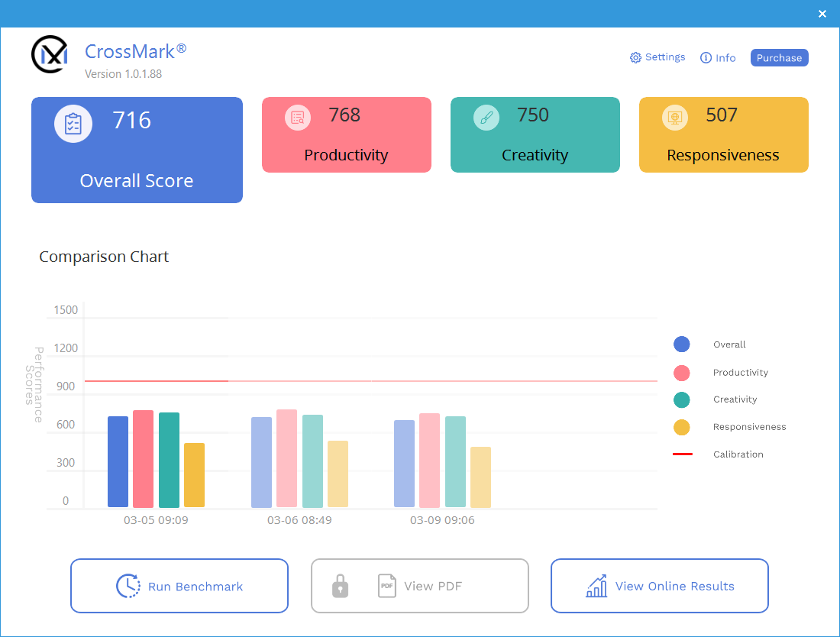Select the 03-09 09:06 pink Productivity bar
The height and width of the screenshot is (637, 840).
coord(430,461)
